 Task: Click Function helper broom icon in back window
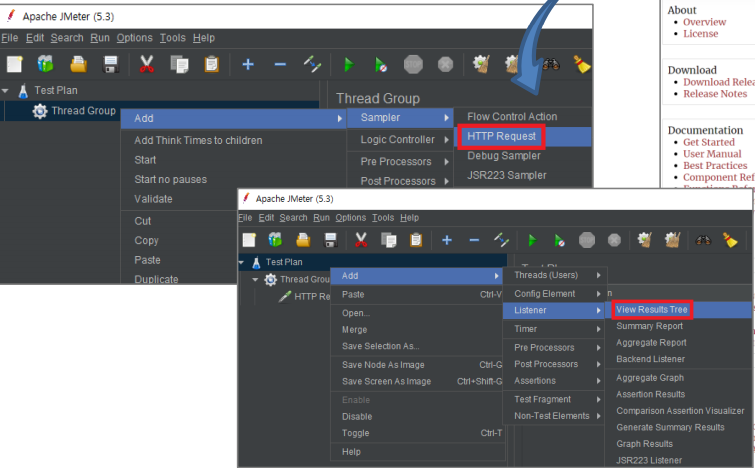[x=582, y=64]
